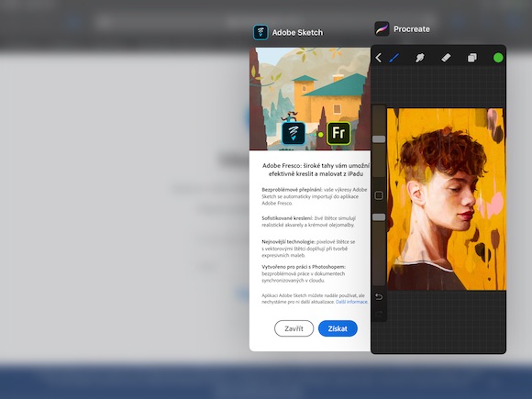Viewport: 532px width, 399px height.
Task: Switch to the Adobe Sketch app card title
Action: click(x=297, y=33)
